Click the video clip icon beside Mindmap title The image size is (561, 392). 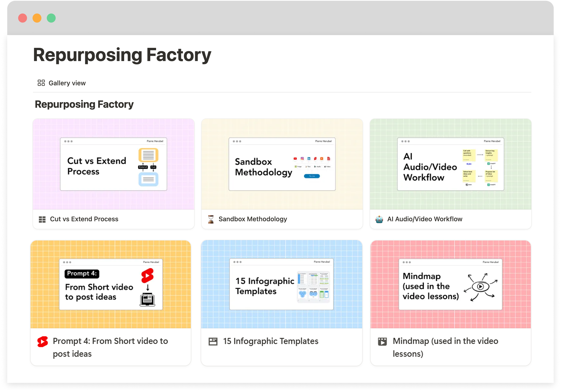click(x=382, y=341)
